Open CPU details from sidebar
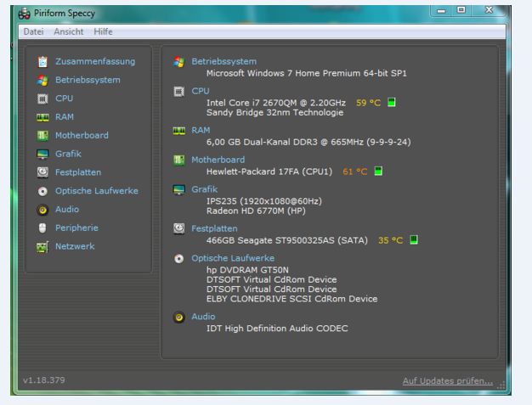Viewport: 532px width, 405px height. [64, 98]
